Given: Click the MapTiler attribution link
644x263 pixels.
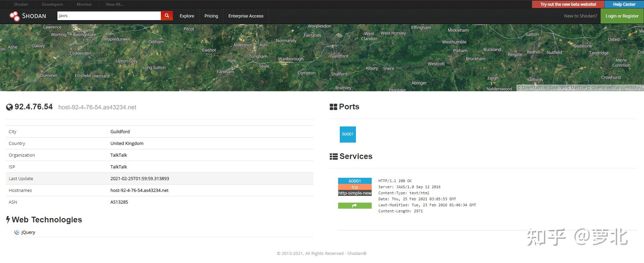Looking at the screenshot, I should [x=577, y=88].
